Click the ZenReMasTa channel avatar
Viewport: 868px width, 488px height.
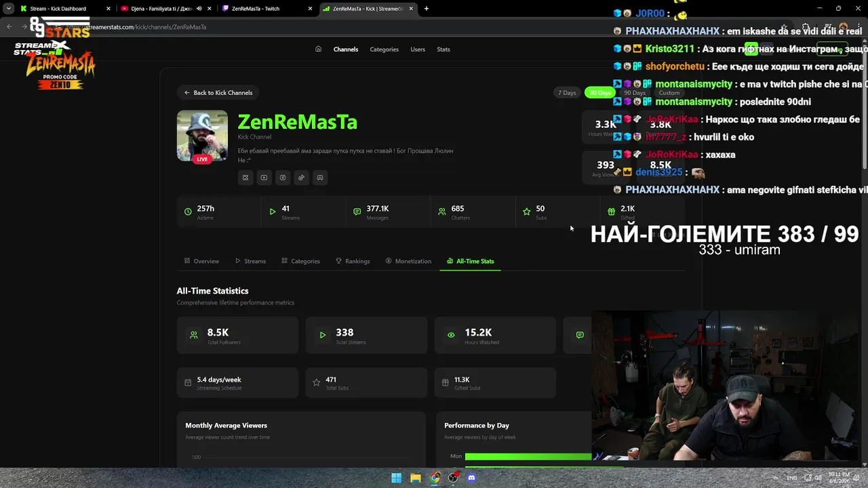(202, 136)
